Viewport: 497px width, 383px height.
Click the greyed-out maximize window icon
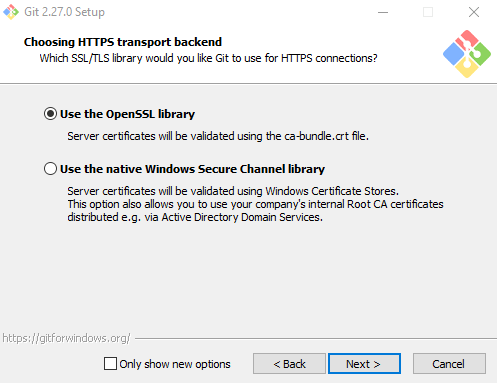pos(428,12)
